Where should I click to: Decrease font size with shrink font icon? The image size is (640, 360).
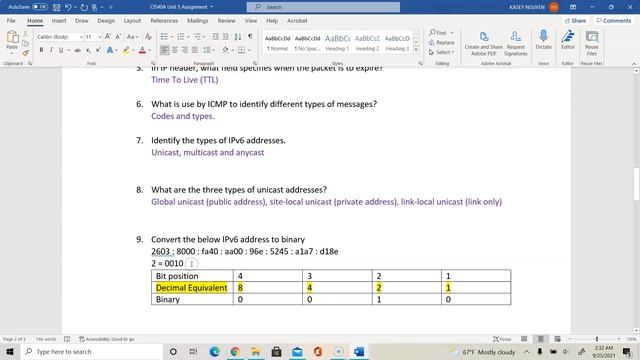pos(118,37)
